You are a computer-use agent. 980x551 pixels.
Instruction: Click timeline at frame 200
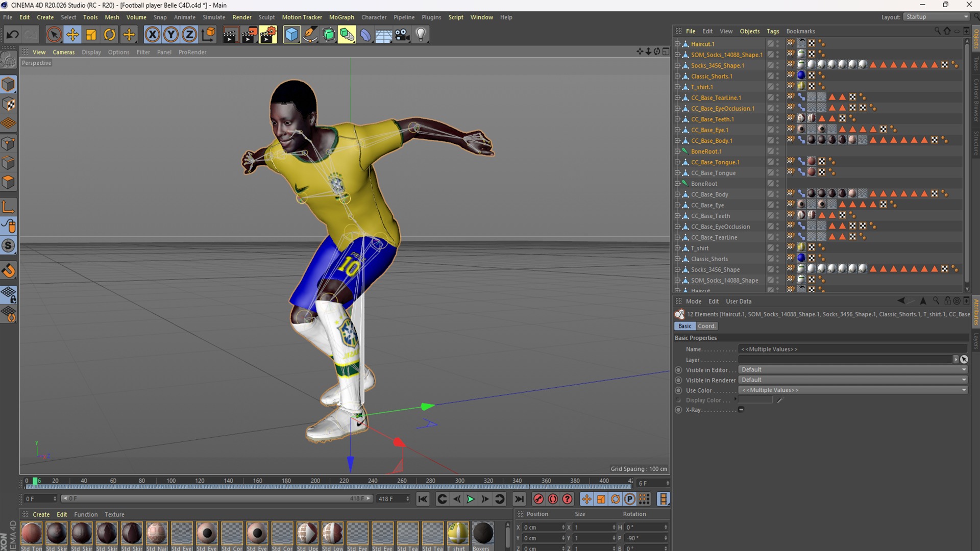[315, 481]
